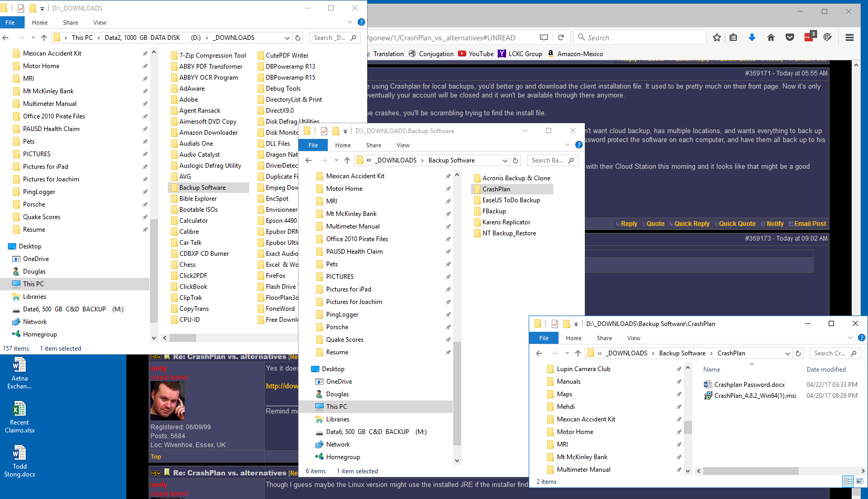Go to Firefox home icon
This screenshot has width=868, height=499.
tap(770, 37)
